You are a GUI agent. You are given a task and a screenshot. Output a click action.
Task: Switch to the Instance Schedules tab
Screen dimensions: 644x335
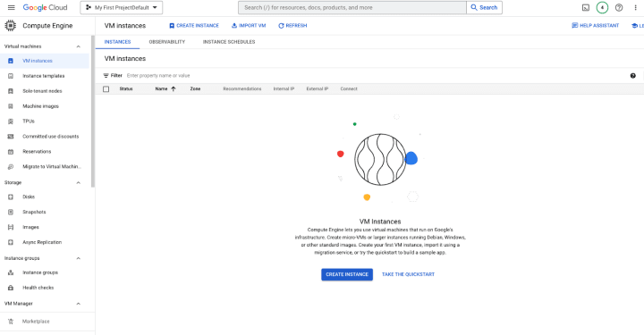pyautogui.click(x=229, y=42)
